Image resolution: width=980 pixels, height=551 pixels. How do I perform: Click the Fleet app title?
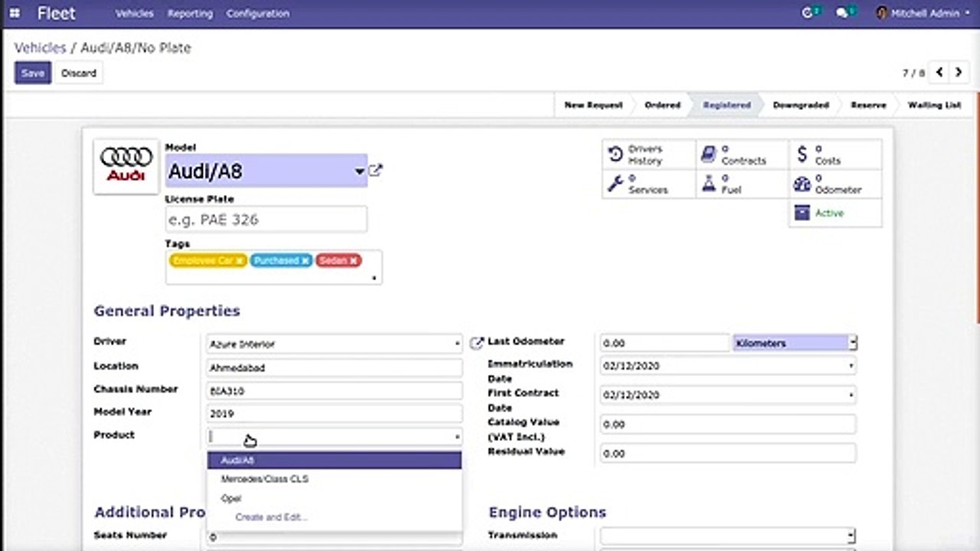[57, 13]
